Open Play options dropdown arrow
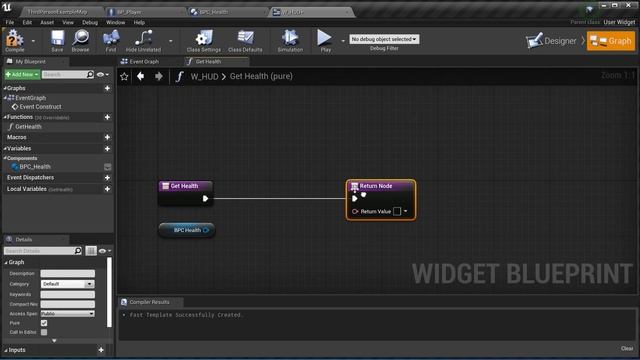640x360 pixels. tap(342, 41)
